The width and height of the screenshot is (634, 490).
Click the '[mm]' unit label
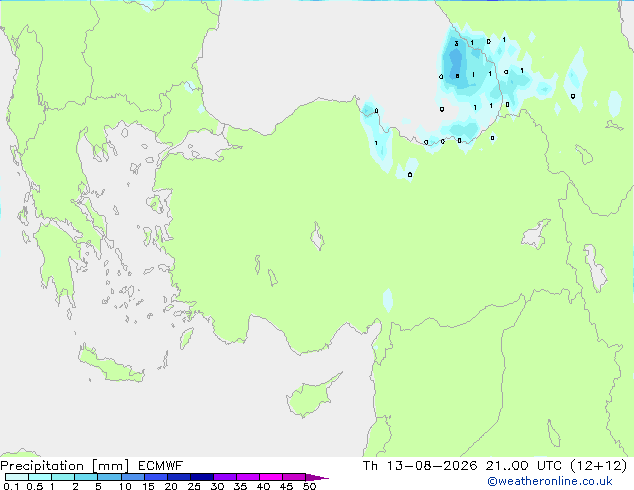[x=111, y=466]
